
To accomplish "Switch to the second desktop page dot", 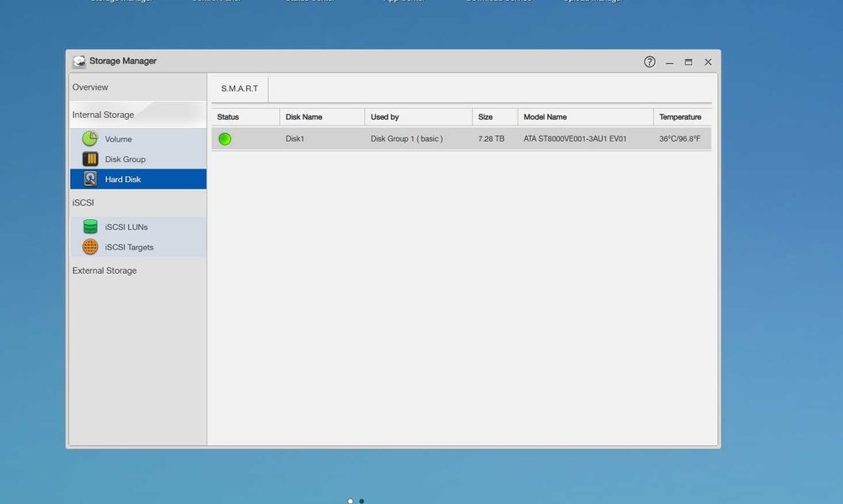I will (x=362, y=501).
